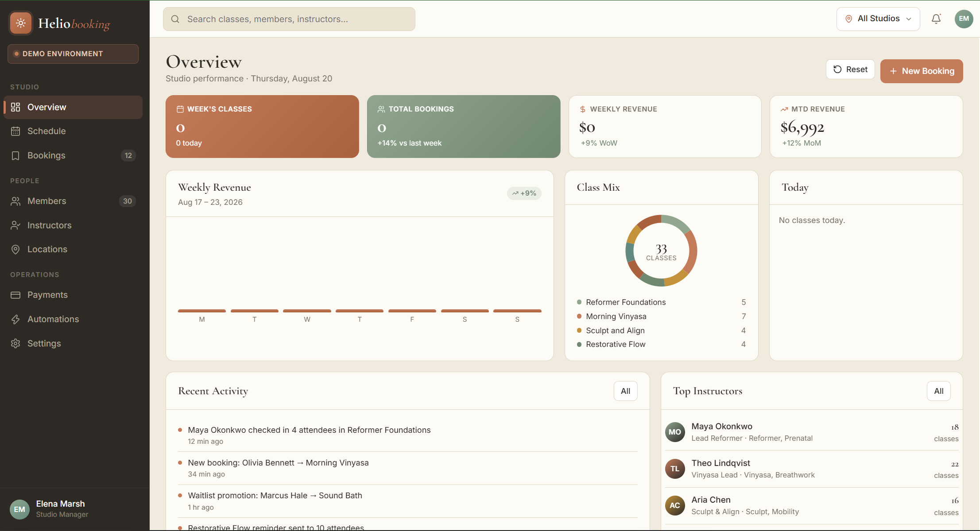This screenshot has height=531, width=980.
Task: Click the Olivia Bennett new booking activity
Action: click(x=407, y=468)
